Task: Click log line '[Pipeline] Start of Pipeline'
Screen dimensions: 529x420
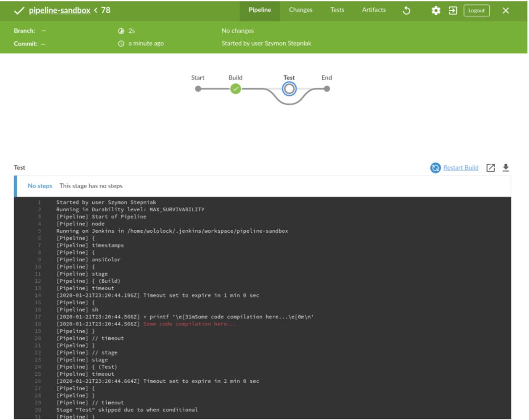Action: pyautogui.click(x=101, y=217)
